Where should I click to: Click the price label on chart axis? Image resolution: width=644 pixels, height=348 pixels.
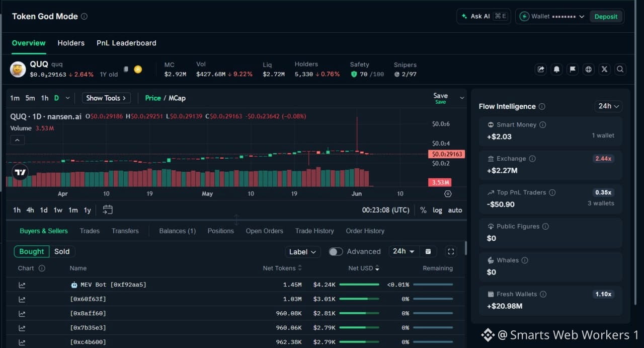tap(446, 154)
